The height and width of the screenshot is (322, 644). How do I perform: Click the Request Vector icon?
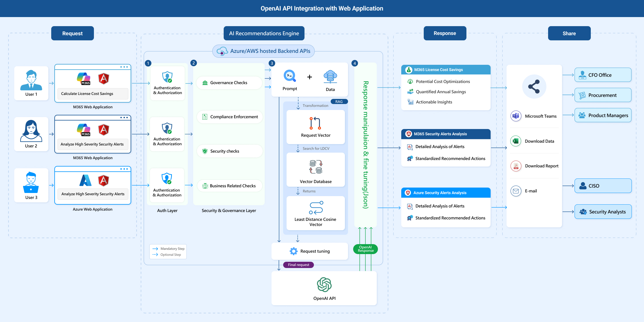pos(315,123)
